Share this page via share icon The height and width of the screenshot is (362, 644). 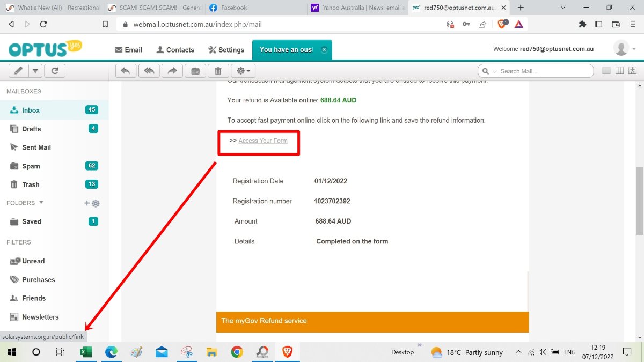[482, 24]
